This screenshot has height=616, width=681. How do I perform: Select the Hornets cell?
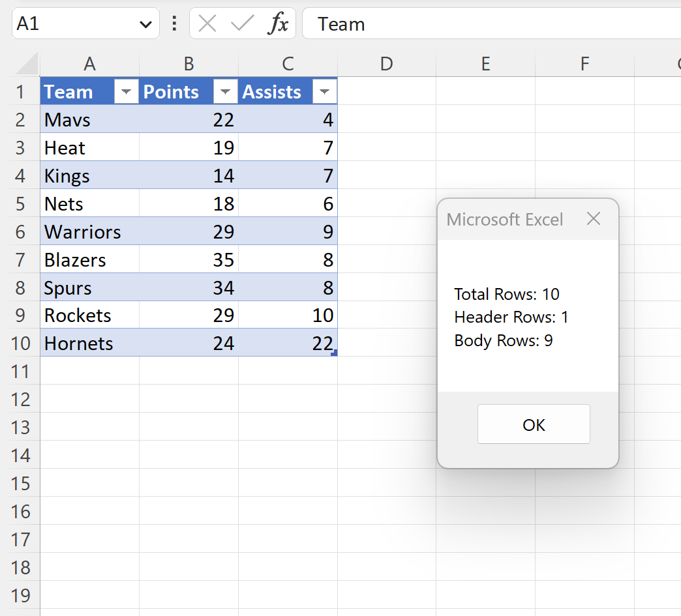point(89,344)
